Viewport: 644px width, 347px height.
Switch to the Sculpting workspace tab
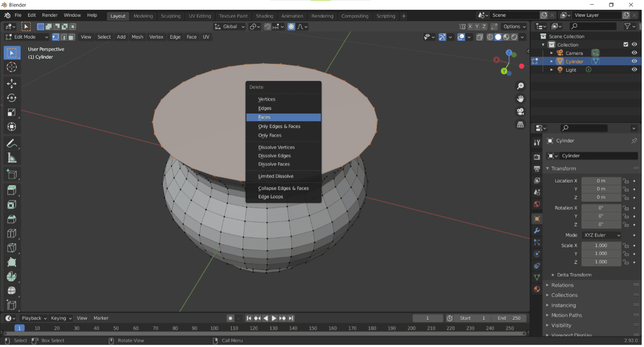pos(170,16)
